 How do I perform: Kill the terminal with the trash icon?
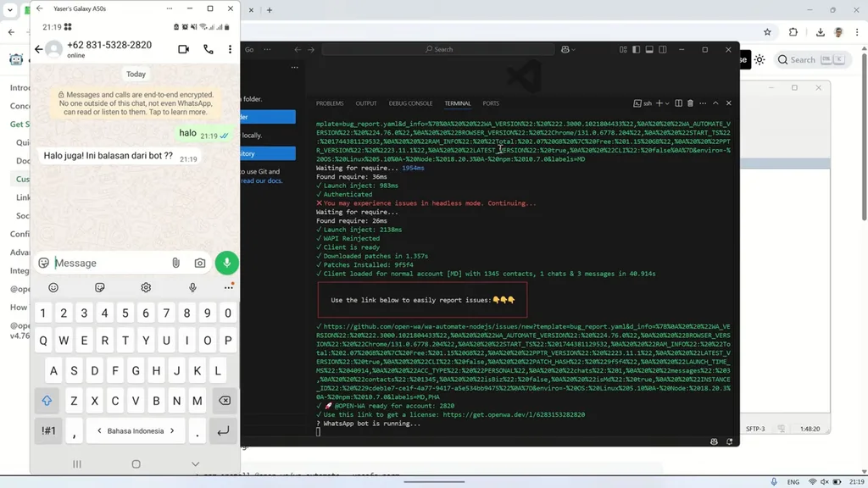pyautogui.click(x=690, y=103)
